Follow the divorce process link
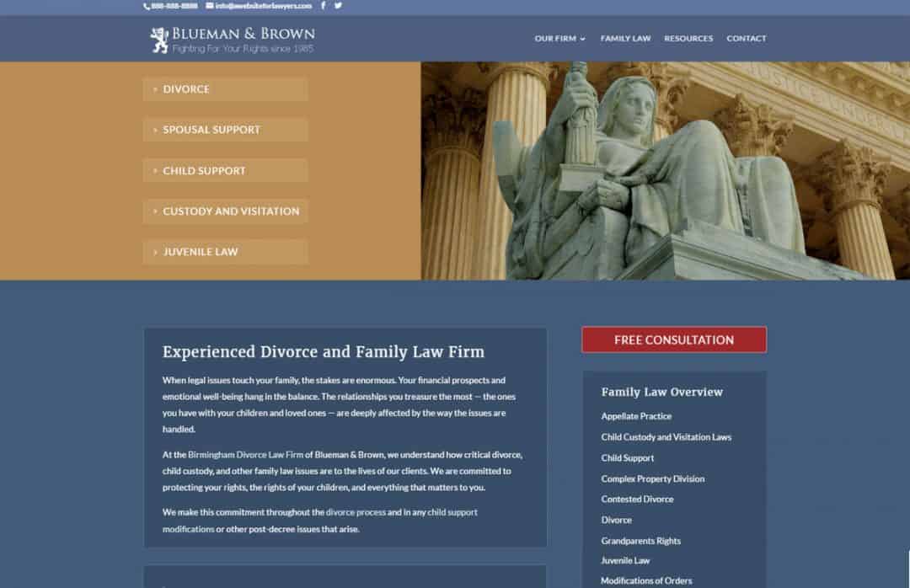This screenshot has width=910, height=588. click(356, 512)
